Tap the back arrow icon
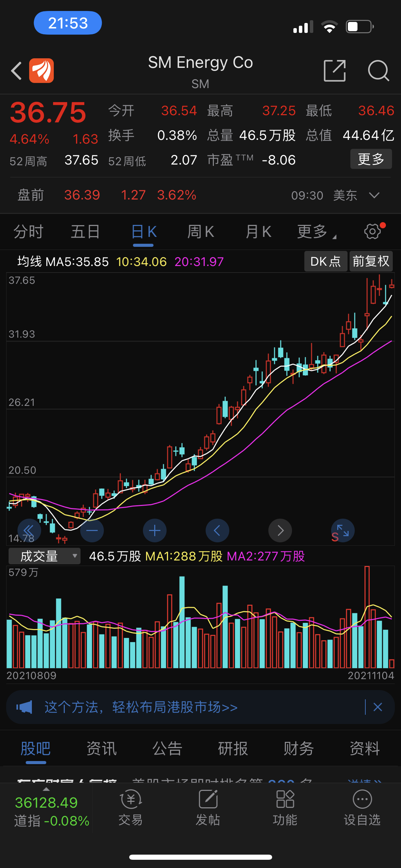The width and height of the screenshot is (401, 868). 16,71
